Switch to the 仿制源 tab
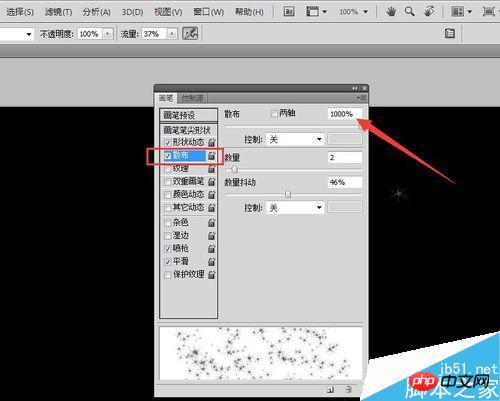 click(192, 98)
